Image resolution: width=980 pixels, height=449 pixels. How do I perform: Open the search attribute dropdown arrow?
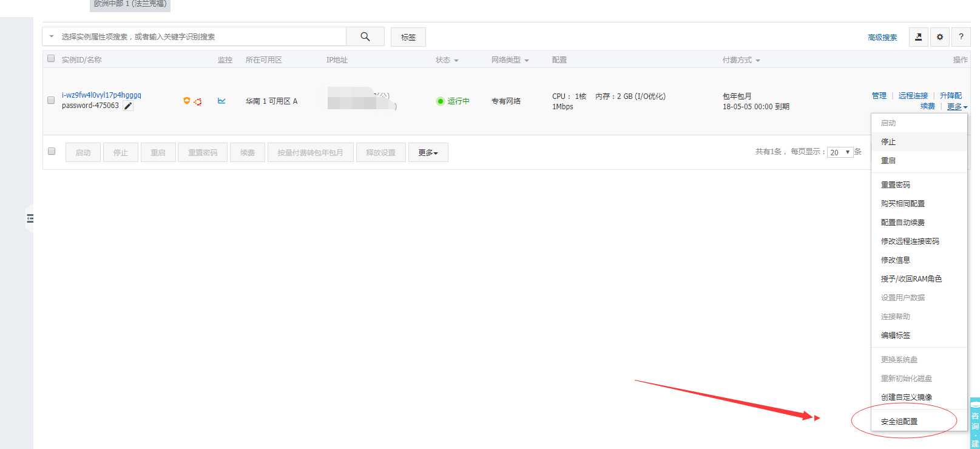click(52, 36)
